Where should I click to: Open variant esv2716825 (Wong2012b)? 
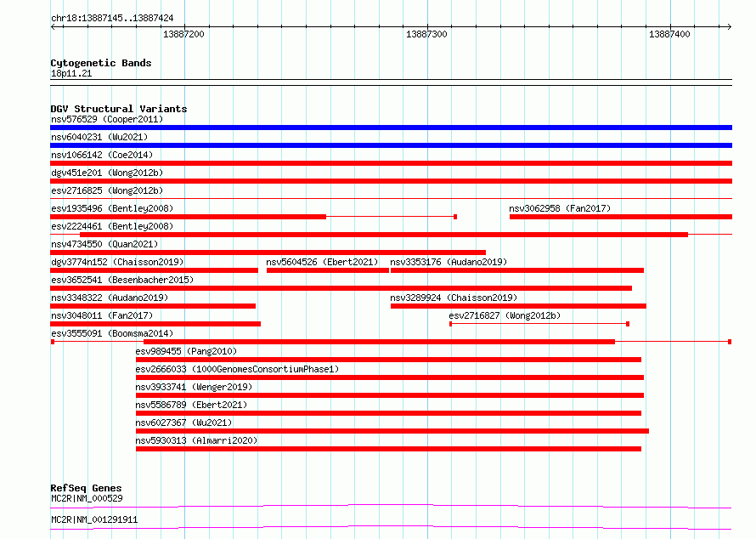point(107,190)
